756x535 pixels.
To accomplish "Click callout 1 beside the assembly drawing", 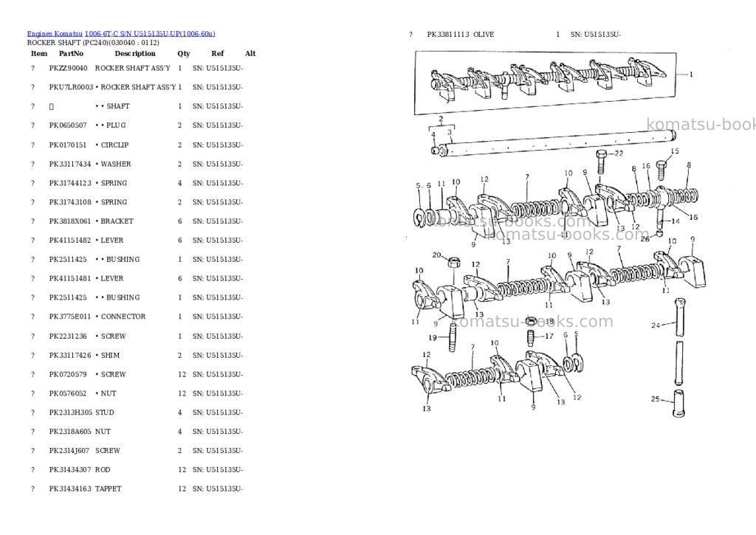I will pyautogui.click(x=691, y=75).
